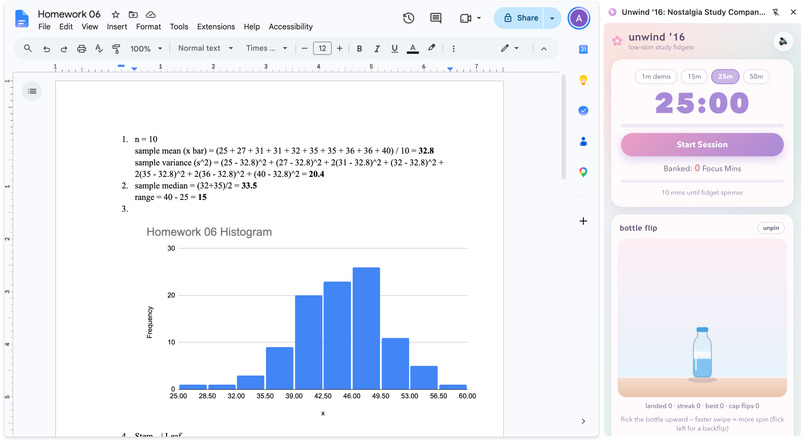
Task: Open the Extensions menu
Action: click(216, 27)
